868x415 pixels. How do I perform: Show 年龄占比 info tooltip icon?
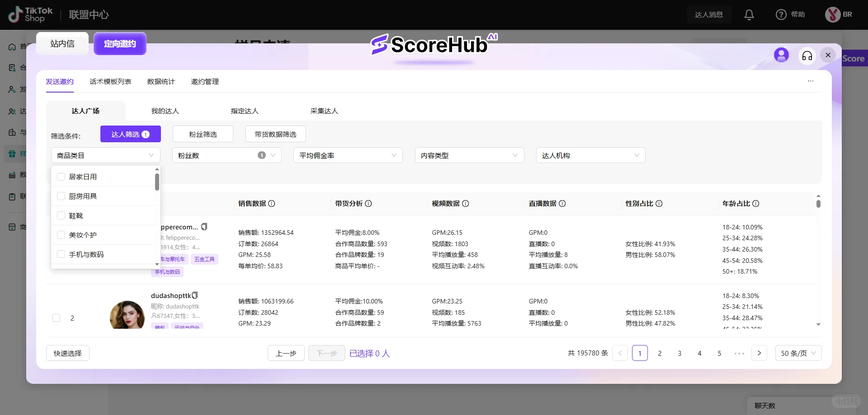tap(756, 204)
